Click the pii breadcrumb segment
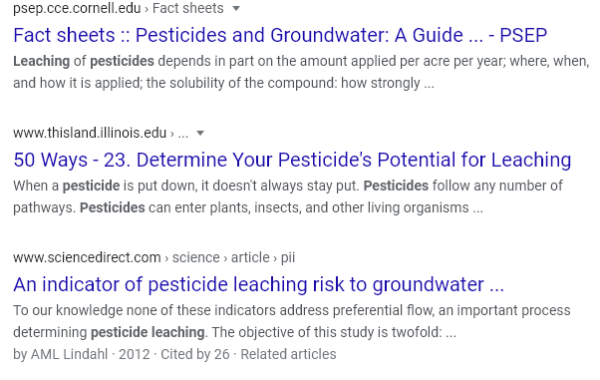The height and width of the screenshot is (380, 600). pos(288,258)
